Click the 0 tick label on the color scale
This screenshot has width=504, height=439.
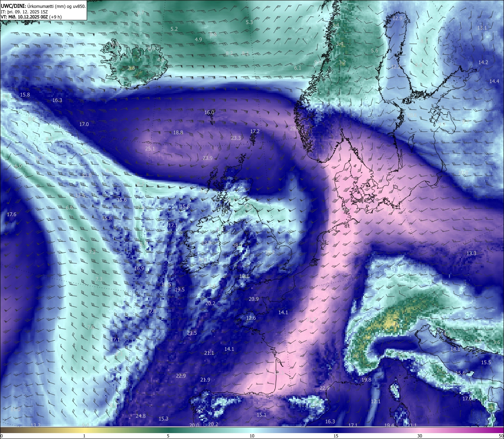pyautogui.click(x=2, y=436)
